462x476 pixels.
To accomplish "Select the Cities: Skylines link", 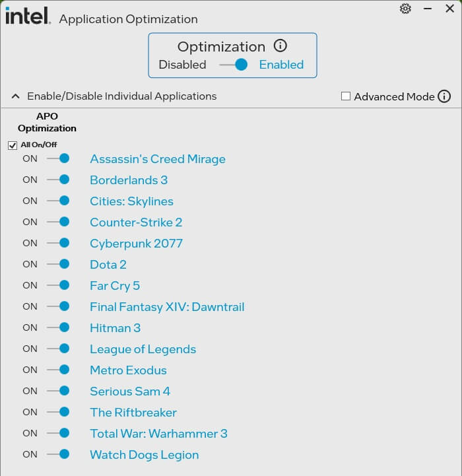I will [132, 201].
